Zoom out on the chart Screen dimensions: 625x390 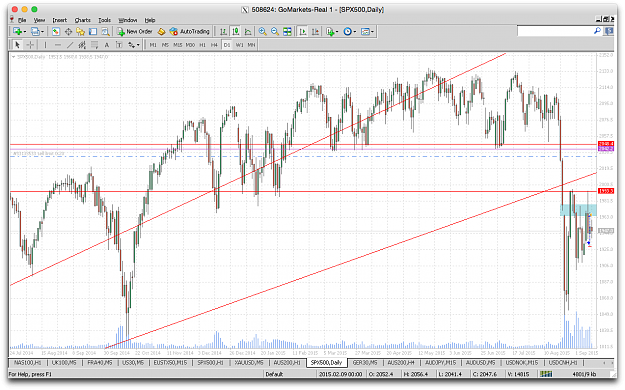(275, 32)
